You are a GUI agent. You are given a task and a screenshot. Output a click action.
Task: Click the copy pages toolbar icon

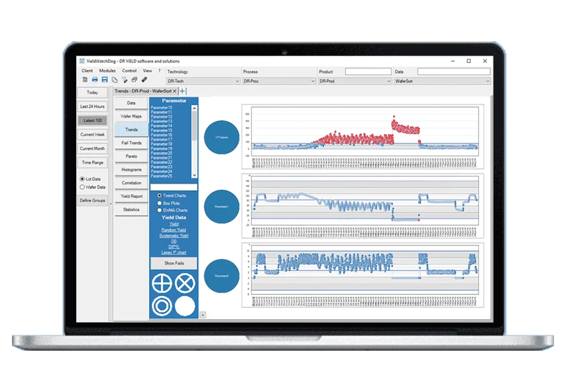pyautogui.click(x=114, y=80)
